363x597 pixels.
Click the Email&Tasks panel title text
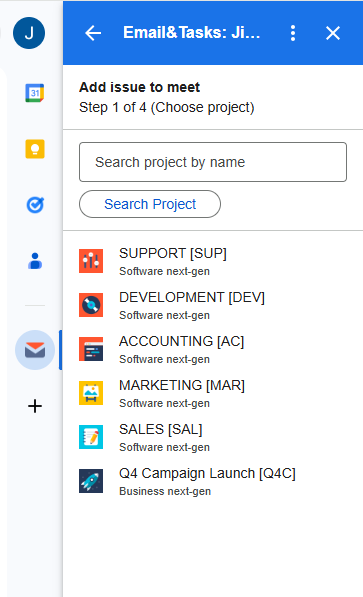click(192, 33)
